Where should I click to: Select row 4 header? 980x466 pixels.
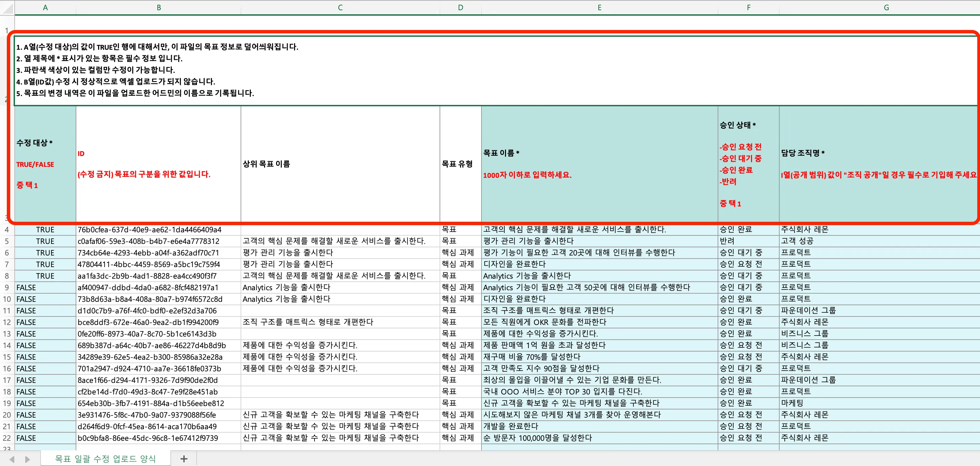7,230
